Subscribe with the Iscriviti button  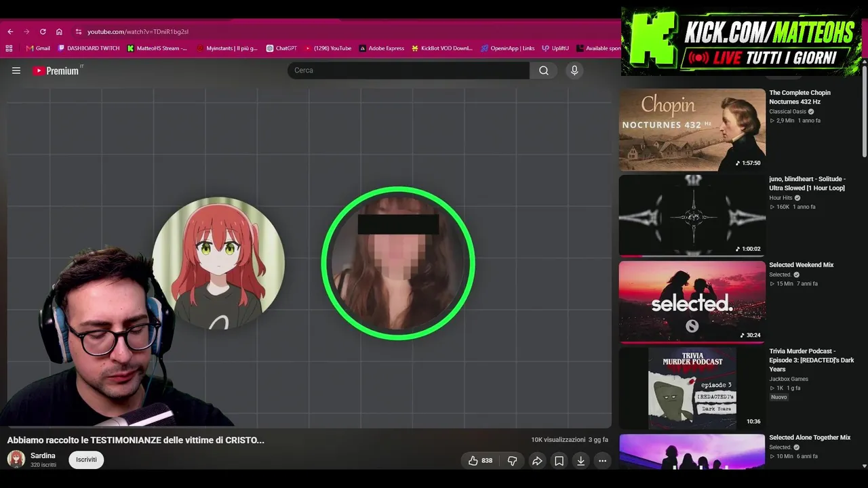86,460
